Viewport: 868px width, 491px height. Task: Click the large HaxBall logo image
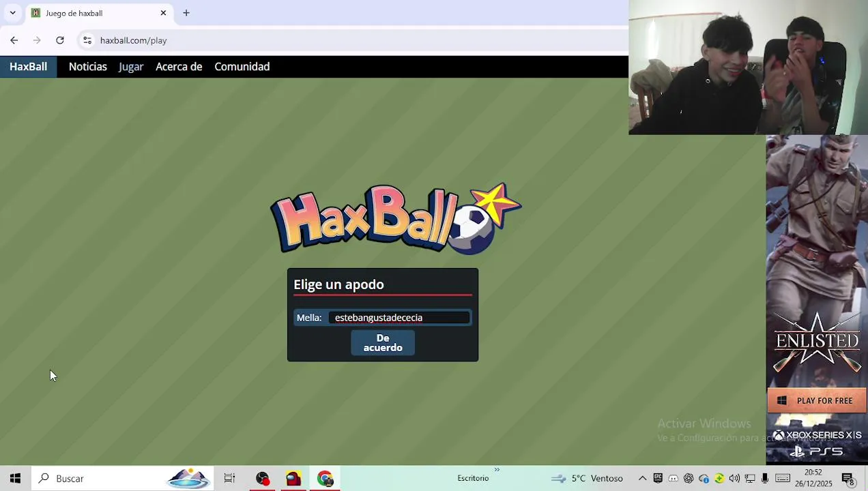click(396, 219)
